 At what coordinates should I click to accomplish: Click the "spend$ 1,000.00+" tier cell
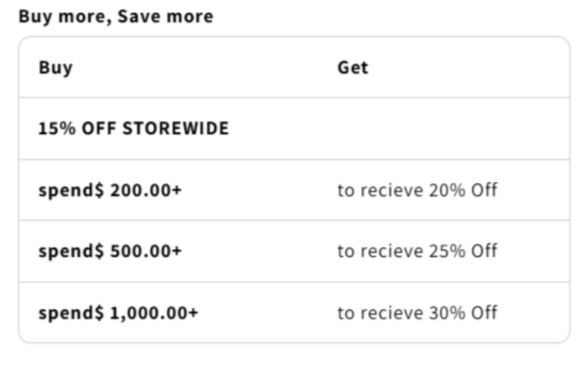118,313
